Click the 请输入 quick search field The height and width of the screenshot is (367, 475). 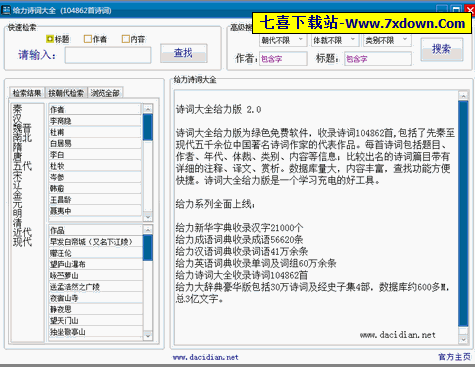pos(108,55)
